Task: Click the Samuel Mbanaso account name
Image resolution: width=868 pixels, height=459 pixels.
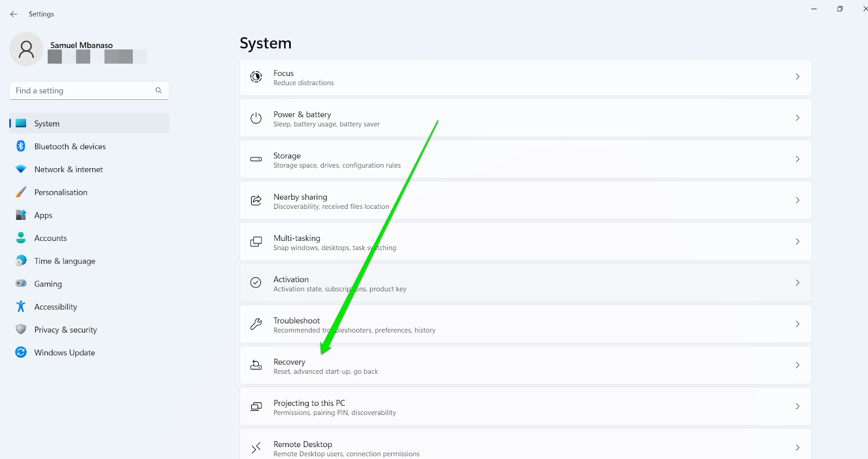Action: coord(81,45)
